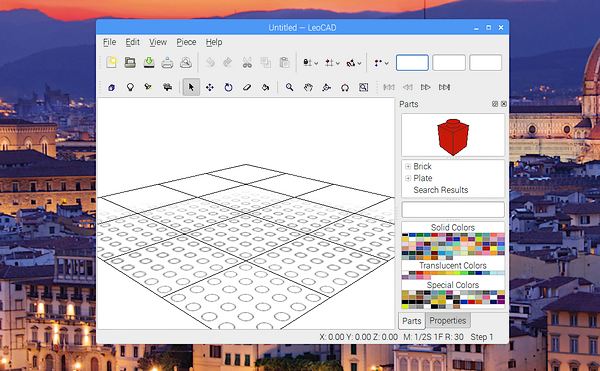Open the snap lock dropdown arrow
This screenshot has height=371, width=600.
pos(316,63)
